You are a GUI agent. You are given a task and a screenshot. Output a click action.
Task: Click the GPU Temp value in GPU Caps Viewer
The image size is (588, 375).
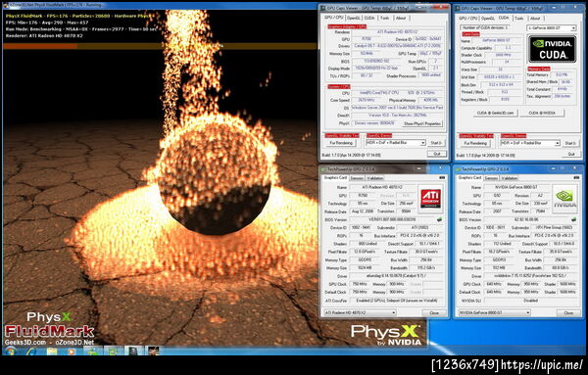pos(430,54)
